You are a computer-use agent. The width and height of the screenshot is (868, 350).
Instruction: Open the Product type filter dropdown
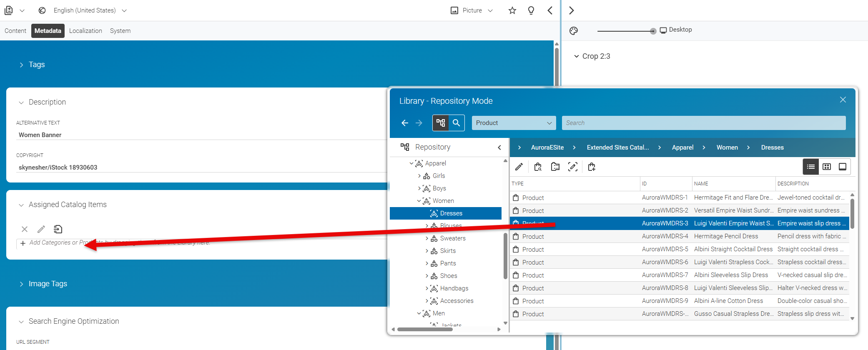point(514,123)
